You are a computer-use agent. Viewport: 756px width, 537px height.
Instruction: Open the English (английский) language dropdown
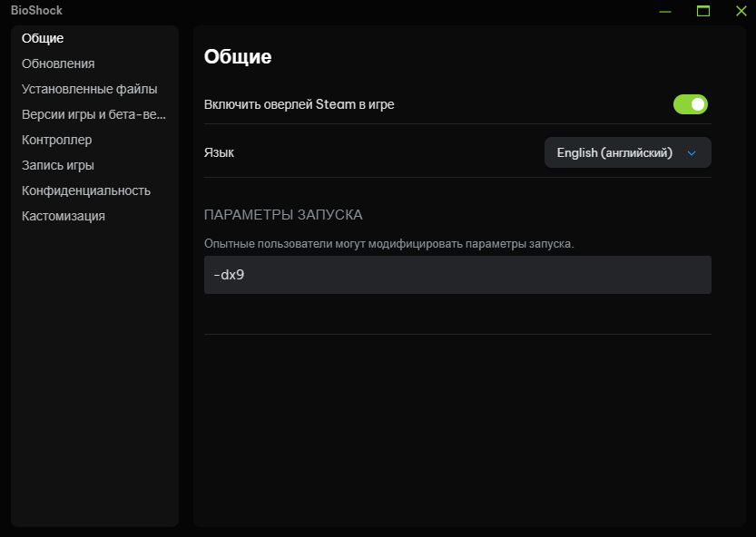tap(627, 152)
